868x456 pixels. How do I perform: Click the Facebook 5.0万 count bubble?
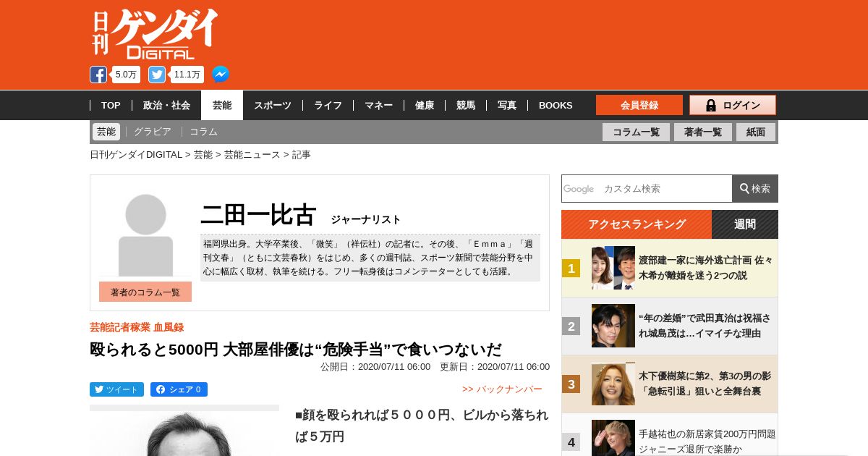126,75
